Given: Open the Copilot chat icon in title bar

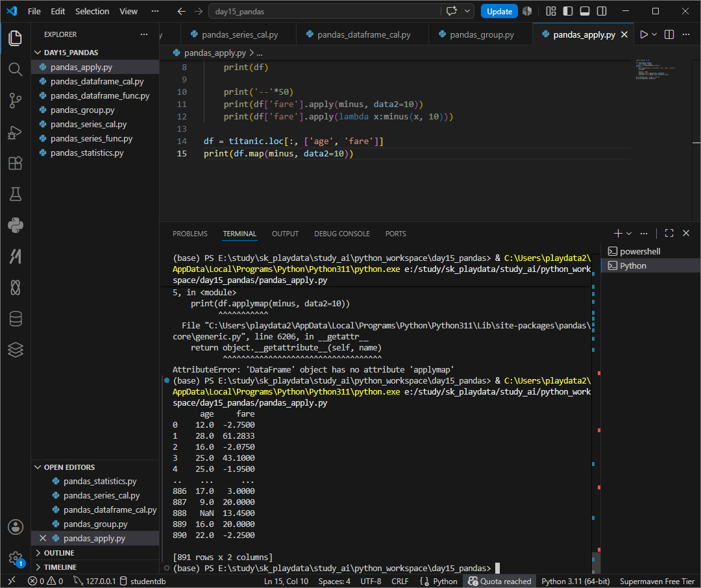Looking at the screenshot, I should click(452, 11).
